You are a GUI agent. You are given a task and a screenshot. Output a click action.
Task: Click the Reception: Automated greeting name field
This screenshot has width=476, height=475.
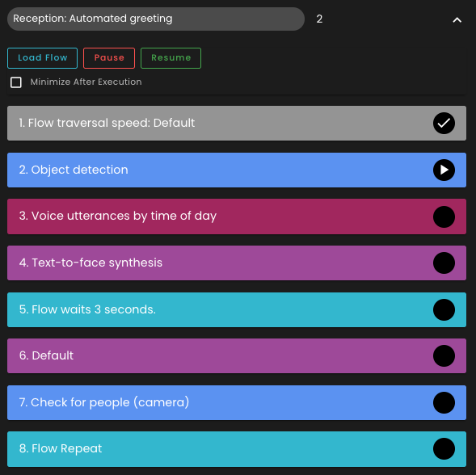[156, 19]
